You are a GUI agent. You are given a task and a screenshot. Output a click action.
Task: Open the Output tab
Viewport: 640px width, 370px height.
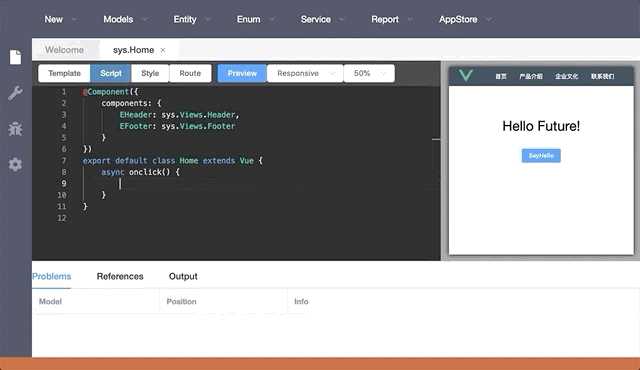coord(183,276)
